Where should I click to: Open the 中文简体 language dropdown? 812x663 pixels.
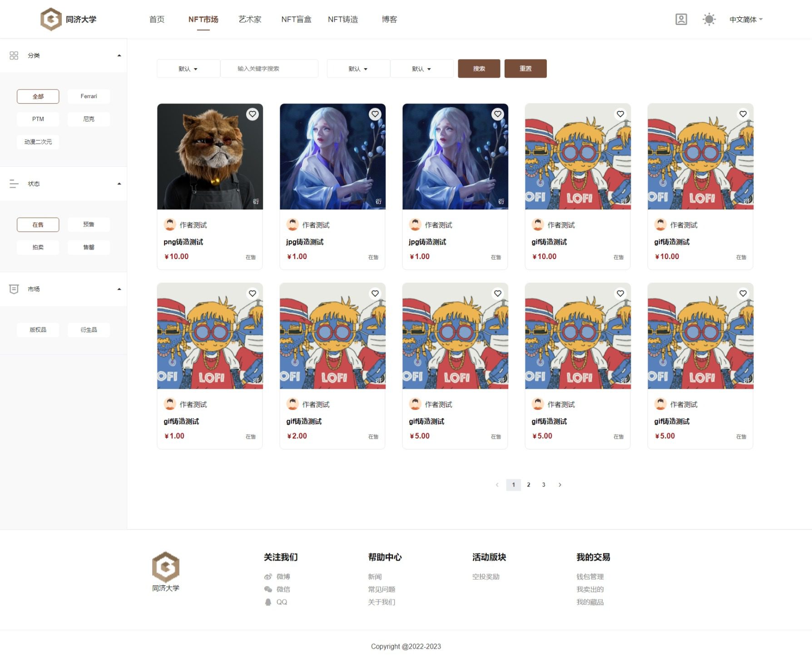click(746, 20)
